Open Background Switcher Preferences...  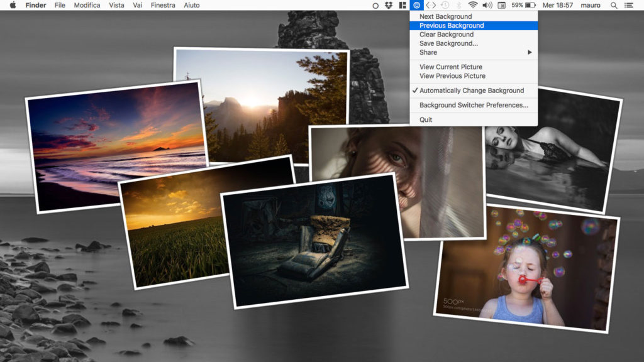(474, 106)
